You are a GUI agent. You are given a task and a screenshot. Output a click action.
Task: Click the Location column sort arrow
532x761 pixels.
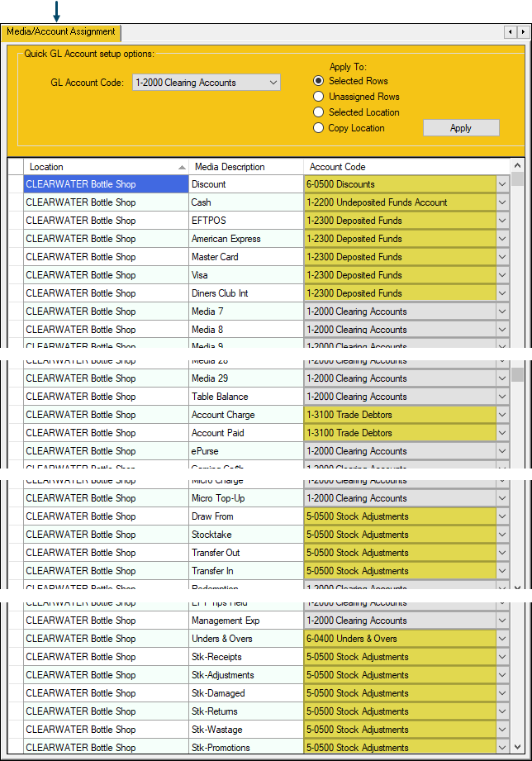[182, 167]
